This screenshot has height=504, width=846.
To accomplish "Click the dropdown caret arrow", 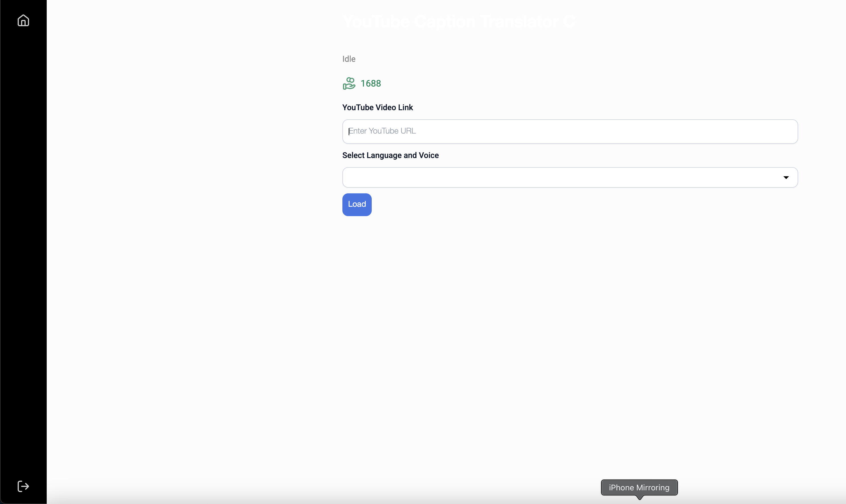I will 786,178.
